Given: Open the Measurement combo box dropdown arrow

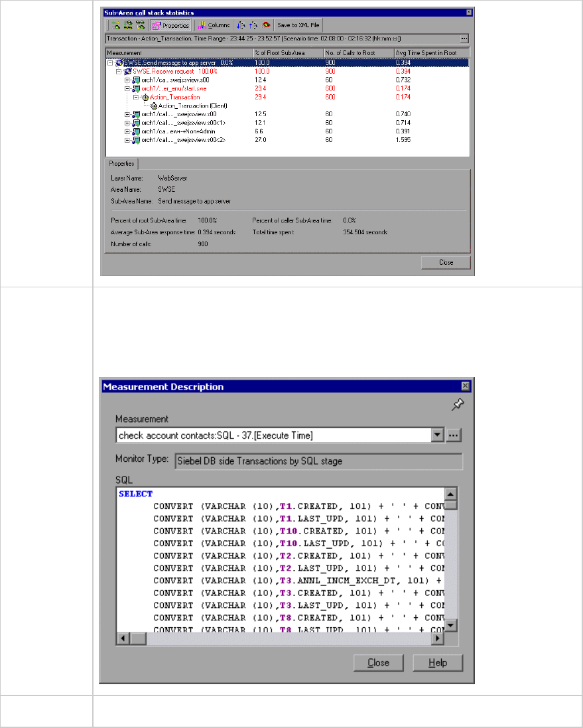Looking at the screenshot, I should click(x=437, y=435).
